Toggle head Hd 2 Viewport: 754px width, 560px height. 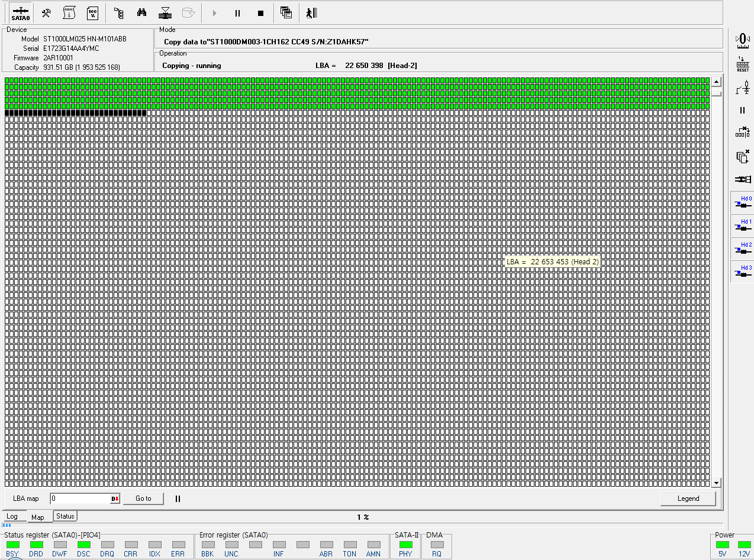742,248
